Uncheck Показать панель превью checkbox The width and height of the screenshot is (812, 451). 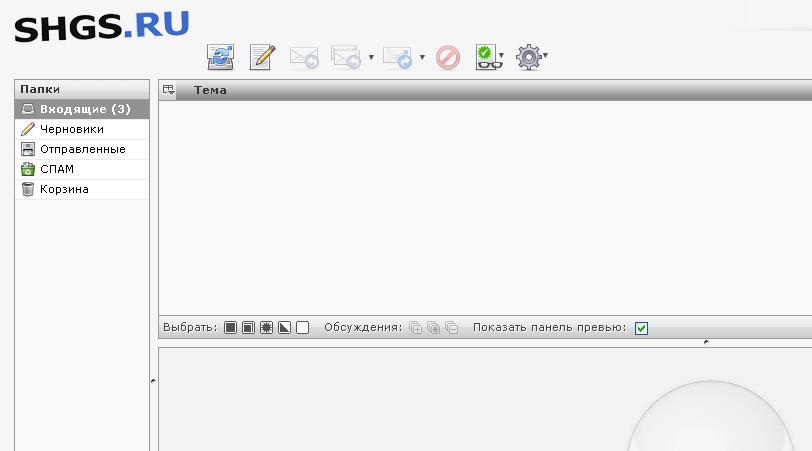[641, 328]
